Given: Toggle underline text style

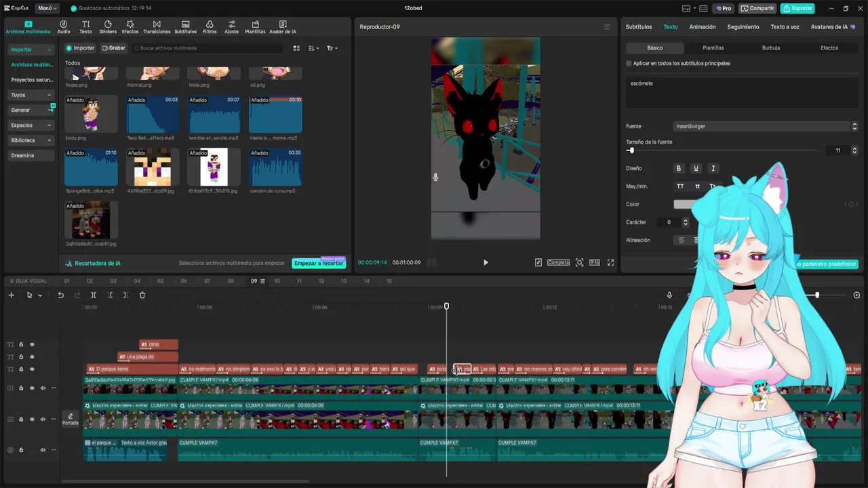Looking at the screenshot, I should pyautogui.click(x=696, y=168).
